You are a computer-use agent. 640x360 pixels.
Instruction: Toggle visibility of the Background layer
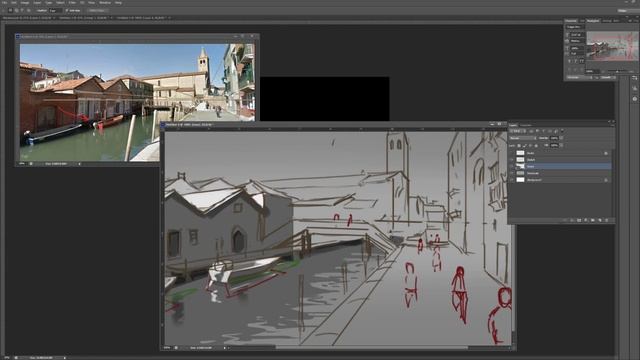click(x=511, y=180)
